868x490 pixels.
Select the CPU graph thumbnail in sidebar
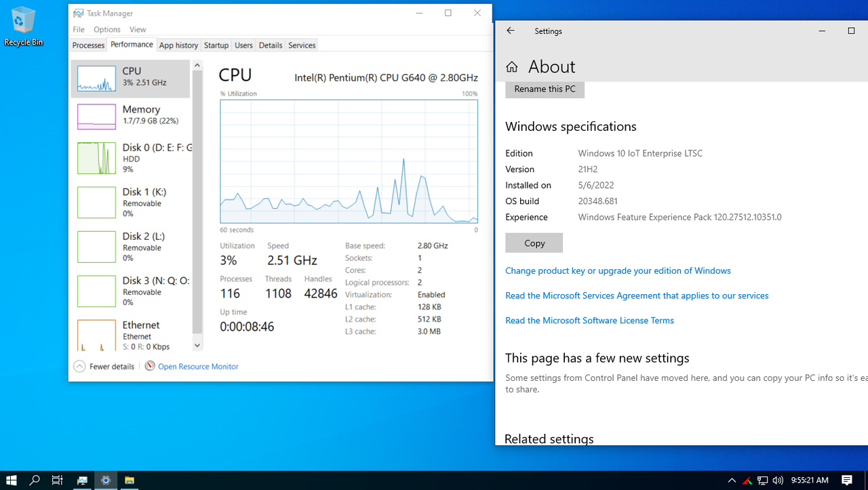pyautogui.click(x=96, y=79)
